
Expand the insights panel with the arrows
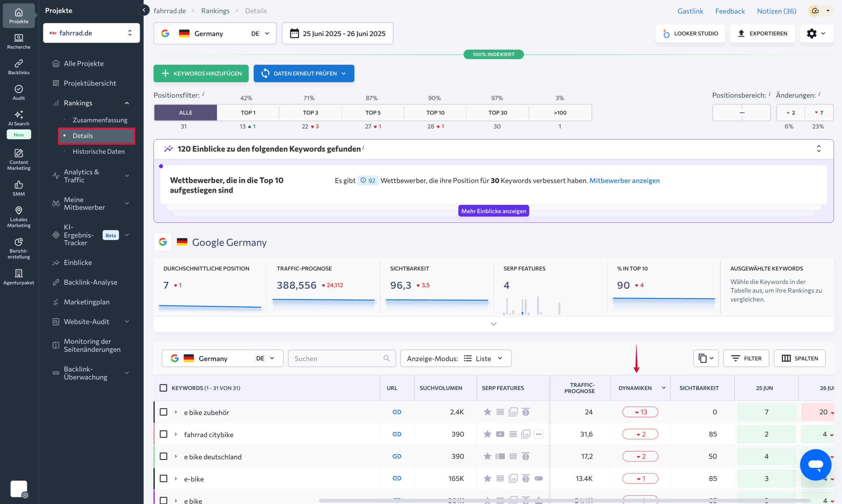pyautogui.click(x=819, y=149)
